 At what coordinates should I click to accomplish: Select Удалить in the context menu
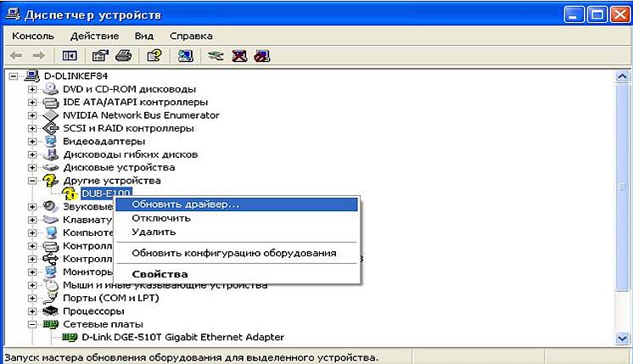pyautogui.click(x=154, y=232)
